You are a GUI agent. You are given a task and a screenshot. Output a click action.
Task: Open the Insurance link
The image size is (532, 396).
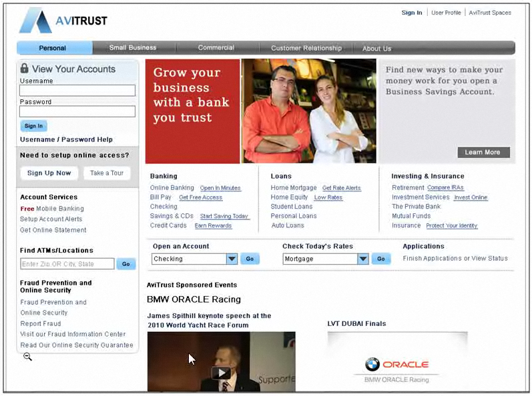(406, 225)
